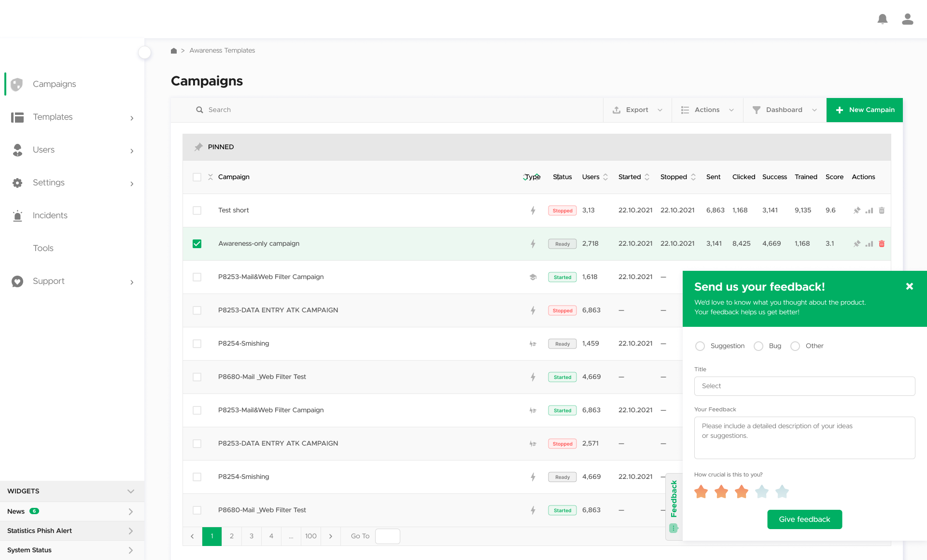This screenshot has width=927, height=560.
Task: Click the notifications bell icon
Action: (x=882, y=19)
